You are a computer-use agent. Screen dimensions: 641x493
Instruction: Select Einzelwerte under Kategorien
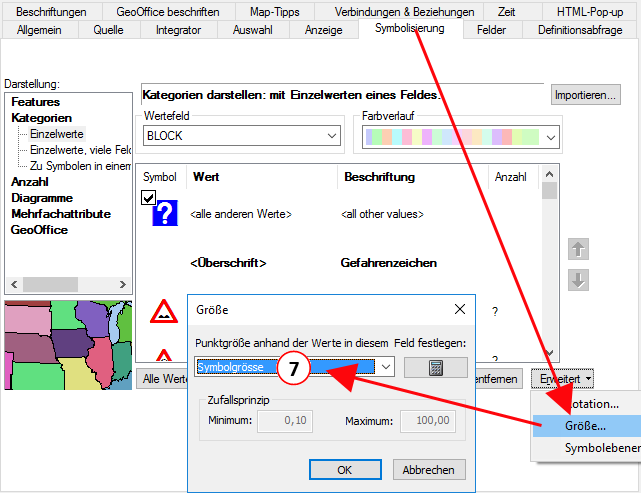(x=57, y=134)
